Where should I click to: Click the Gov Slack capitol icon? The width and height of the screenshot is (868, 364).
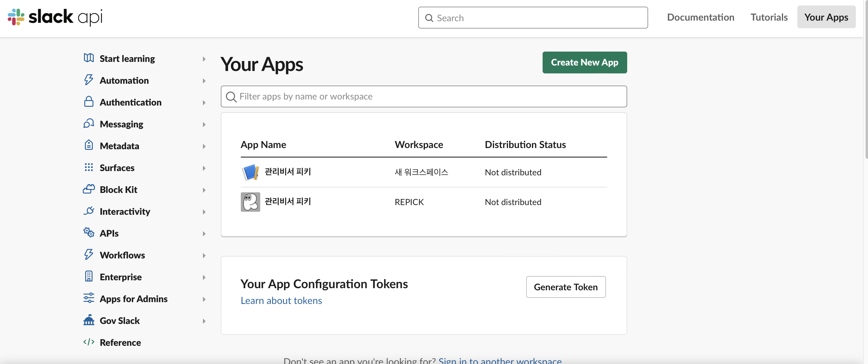point(89,320)
